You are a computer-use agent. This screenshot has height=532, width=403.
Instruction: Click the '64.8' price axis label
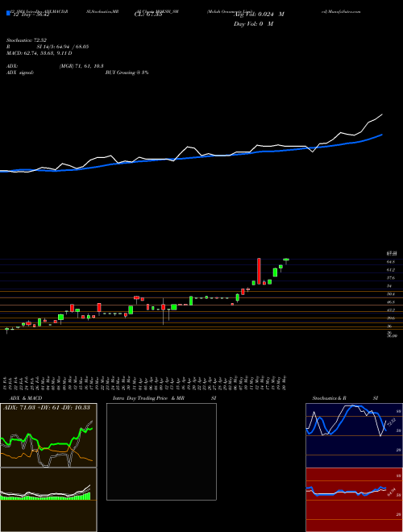point(390,262)
